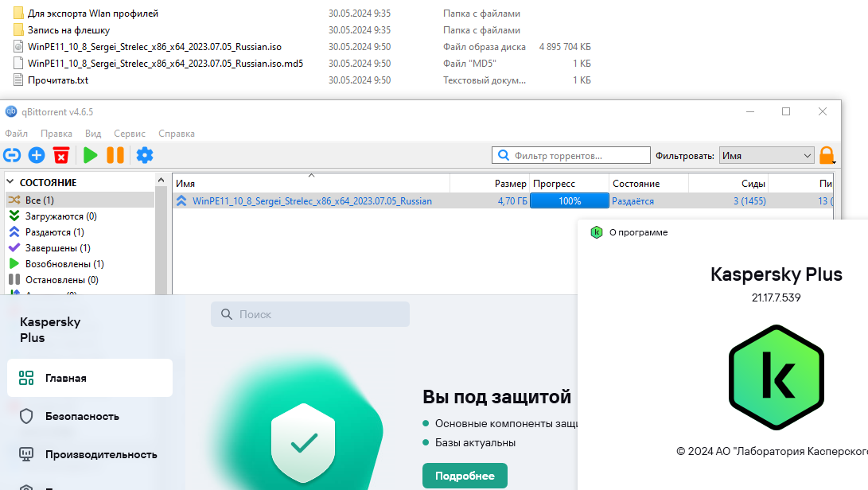Click the 100% progress bar of torrent
This screenshot has height=490, width=868.
[570, 201]
